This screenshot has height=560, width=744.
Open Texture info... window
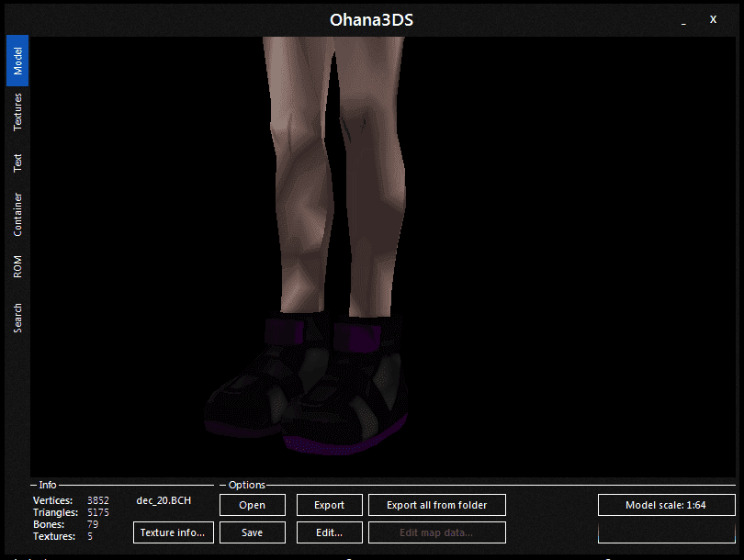(x=174, y=532)
